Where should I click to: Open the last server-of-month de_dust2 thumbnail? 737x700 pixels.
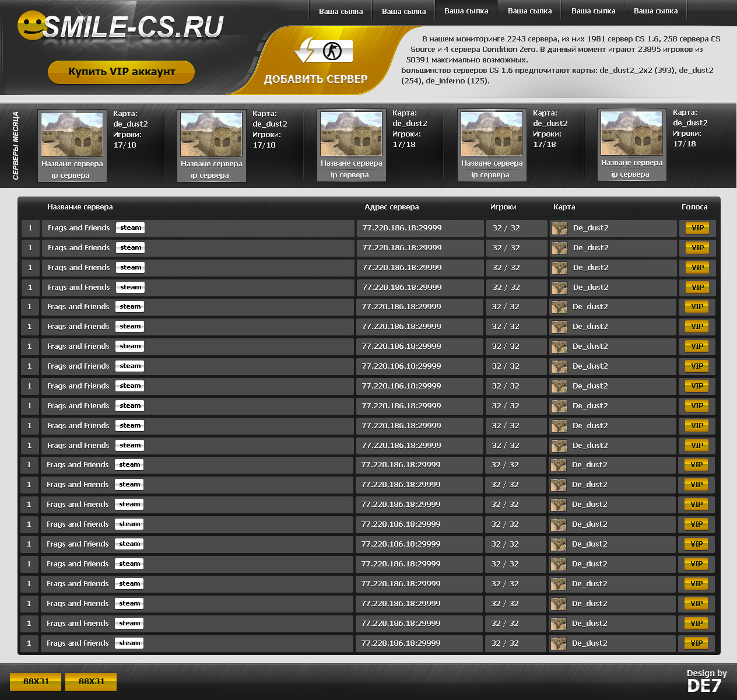632,134
